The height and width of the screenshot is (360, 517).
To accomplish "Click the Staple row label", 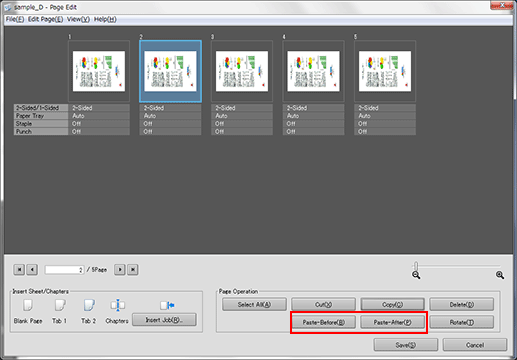I will tap(41, 124).
